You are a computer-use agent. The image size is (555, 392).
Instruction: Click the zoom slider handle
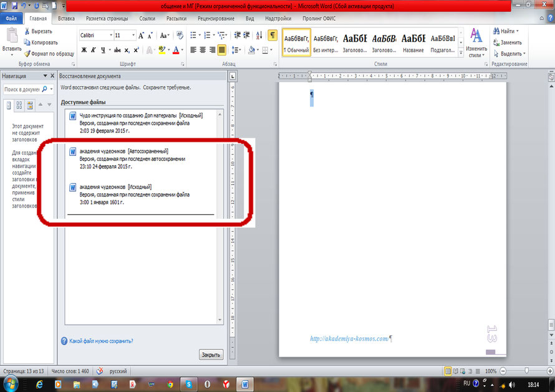coord(527,371)
